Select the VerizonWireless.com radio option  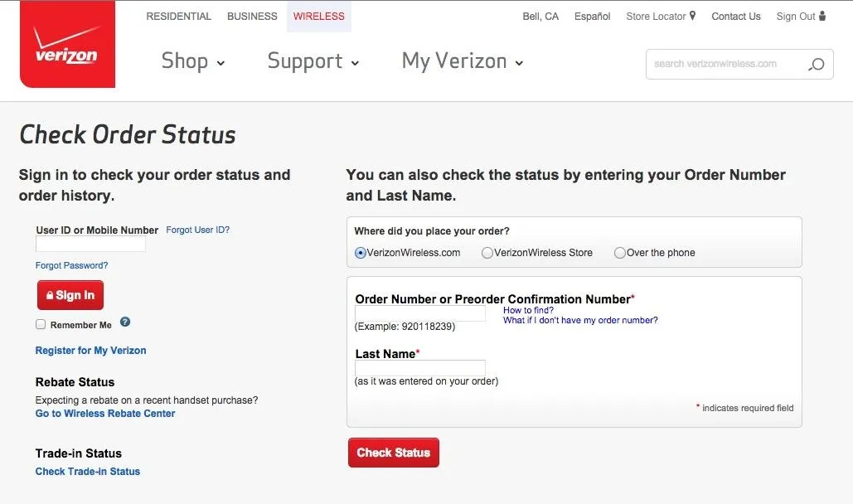[x=361, y=253]
